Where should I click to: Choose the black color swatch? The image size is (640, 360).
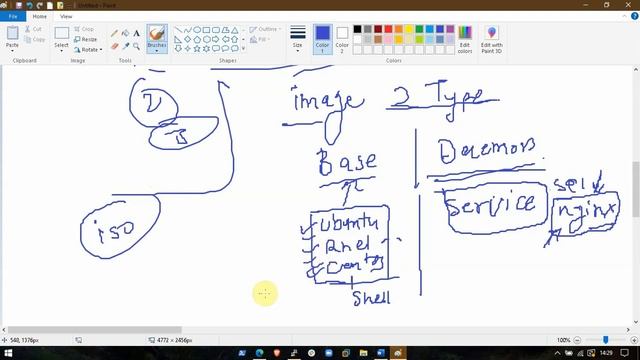(358, 29)
